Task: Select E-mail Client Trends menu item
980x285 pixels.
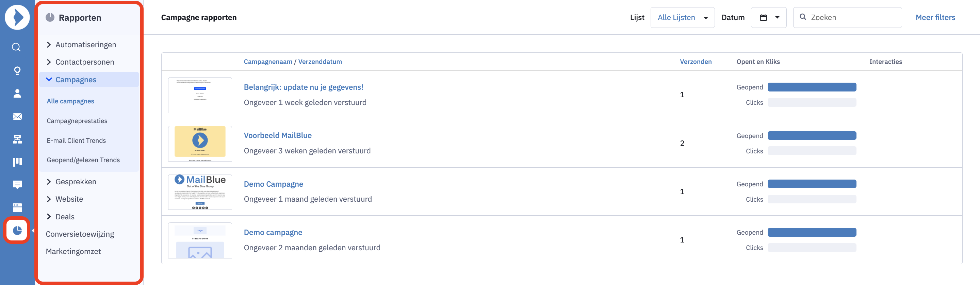Action: pyautogui.click(x=76, y=140)
